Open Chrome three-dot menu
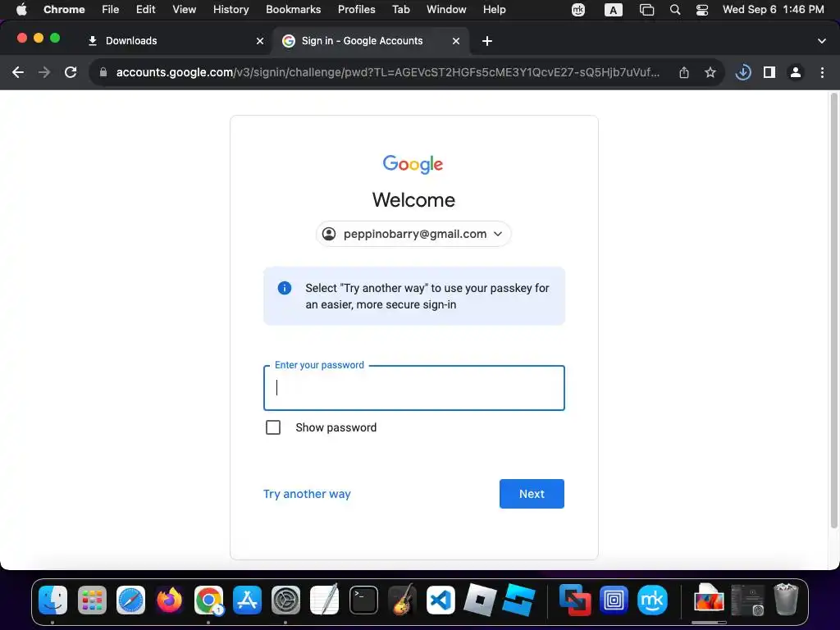 pos(822,72)
